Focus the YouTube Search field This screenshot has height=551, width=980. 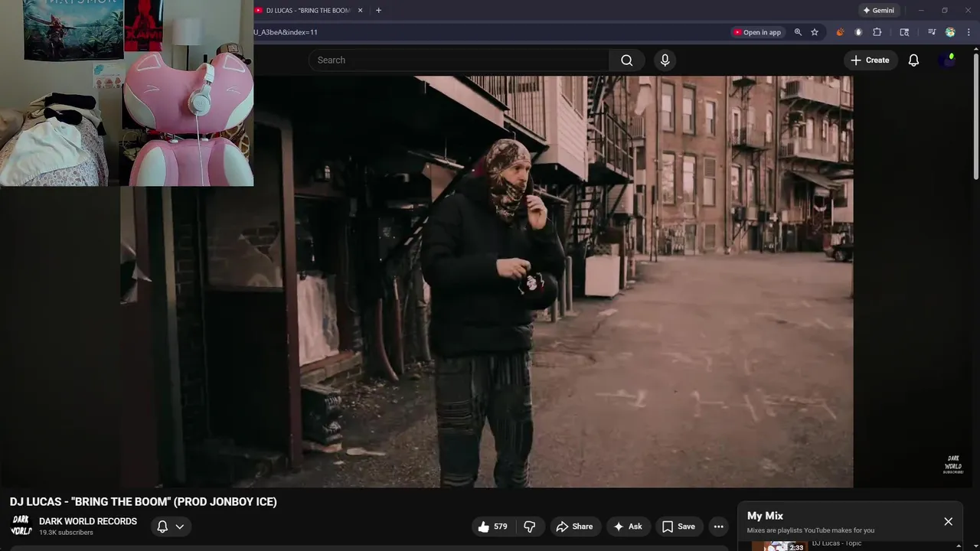click(x=459, y=60)
